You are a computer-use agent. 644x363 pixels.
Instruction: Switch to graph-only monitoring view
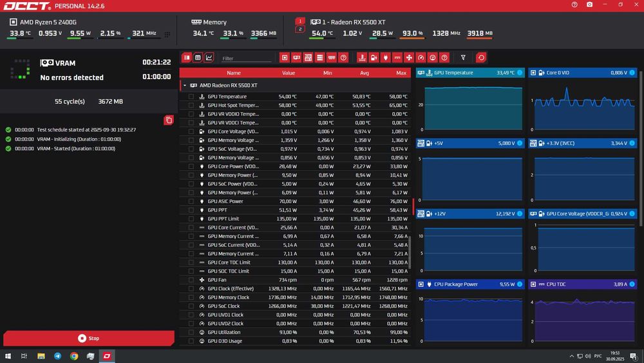pos(209,57)
